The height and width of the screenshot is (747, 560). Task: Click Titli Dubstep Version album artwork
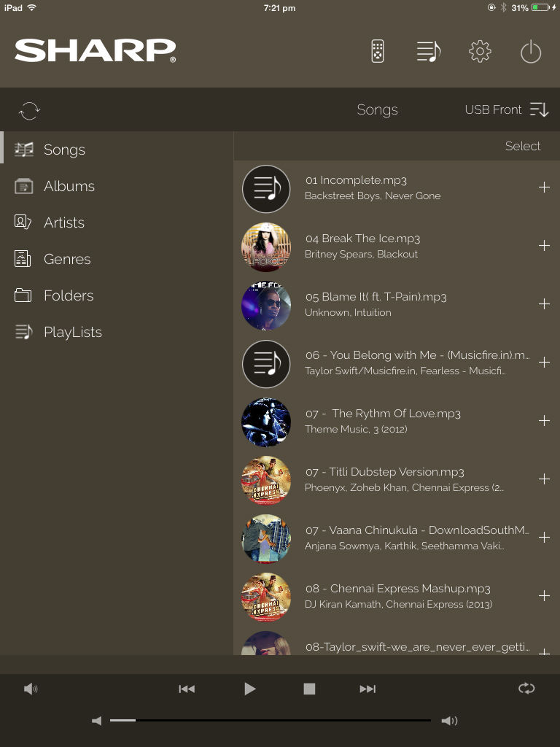pyautogui.click(x=266, y=480)
